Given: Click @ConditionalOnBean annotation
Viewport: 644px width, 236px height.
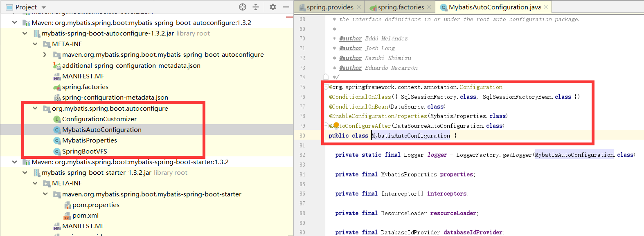Looking at the screenshot, I should [358, 107].
